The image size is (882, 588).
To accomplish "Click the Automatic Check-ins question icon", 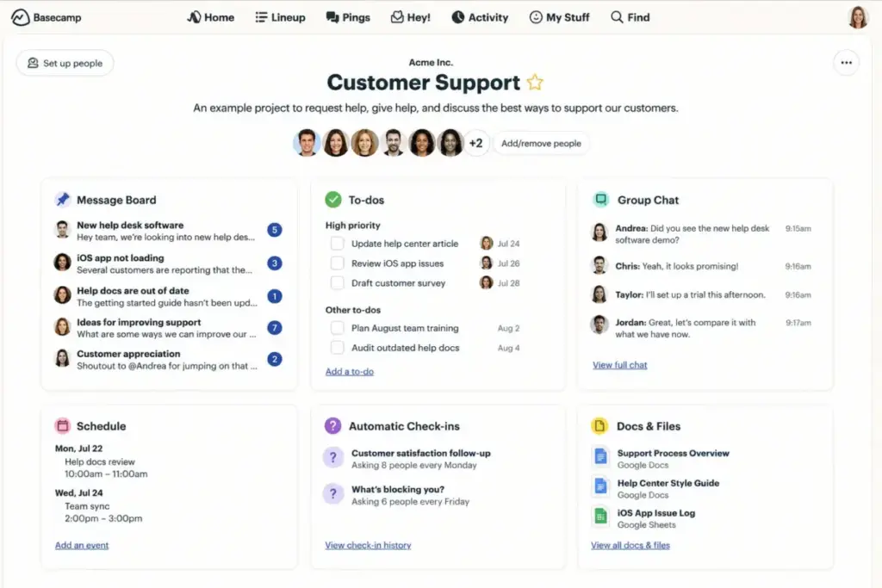I will tap(333, 426).
